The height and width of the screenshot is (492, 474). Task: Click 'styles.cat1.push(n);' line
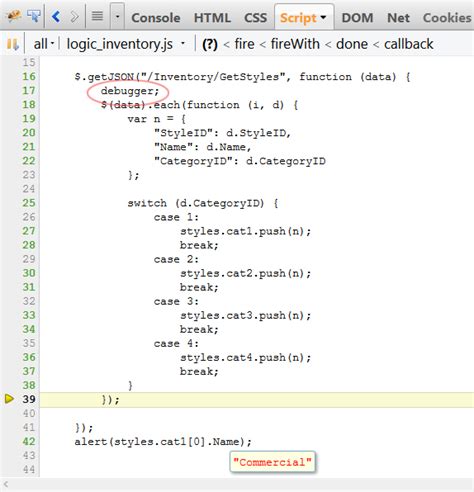(x=245, y=231)
